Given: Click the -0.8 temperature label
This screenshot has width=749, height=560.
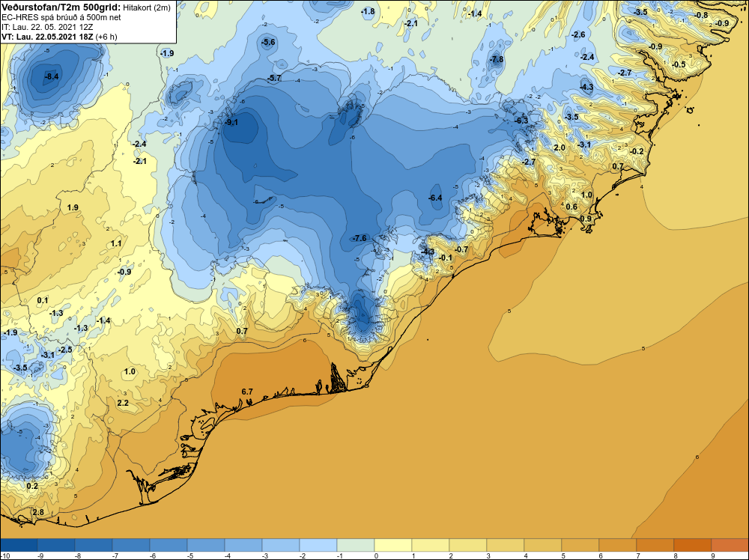Looking at the screenshot, I should [x=701, y=15].
